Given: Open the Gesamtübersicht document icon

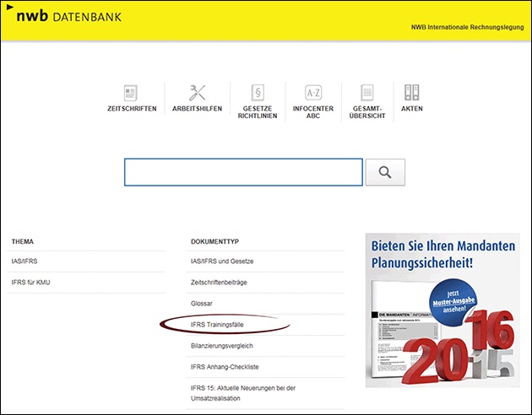Looking at the screenshot, I should pos(367,94).
